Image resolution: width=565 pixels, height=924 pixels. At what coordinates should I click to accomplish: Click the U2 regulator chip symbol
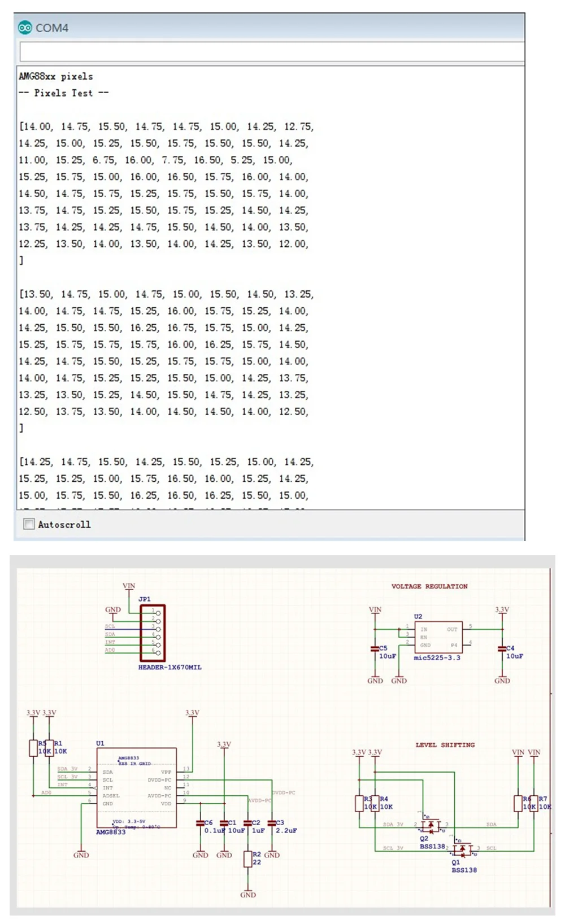438,638
